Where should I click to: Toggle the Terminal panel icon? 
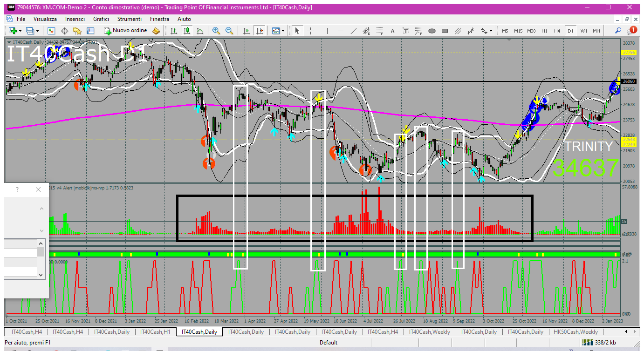[90, 31]
